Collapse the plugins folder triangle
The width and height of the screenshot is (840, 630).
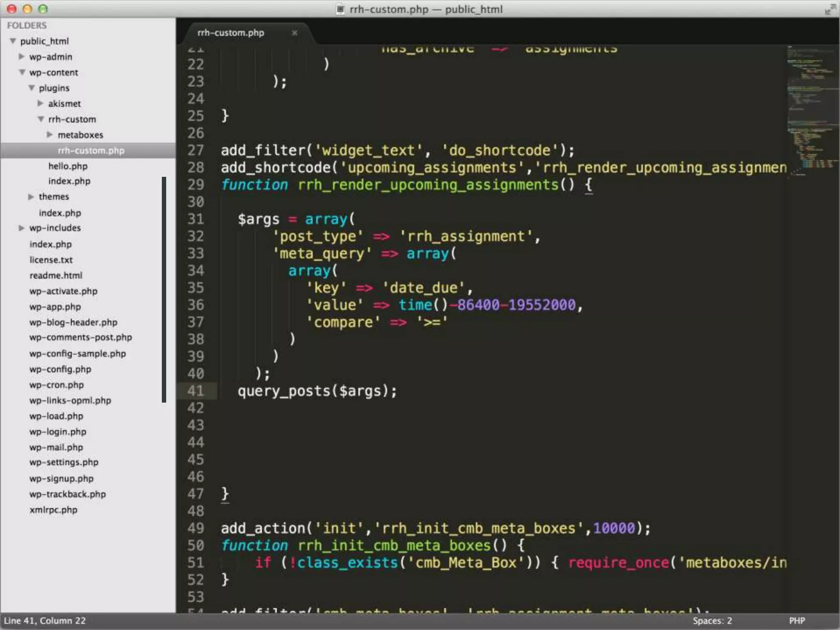pyautogui.click(x=32, y=88)
